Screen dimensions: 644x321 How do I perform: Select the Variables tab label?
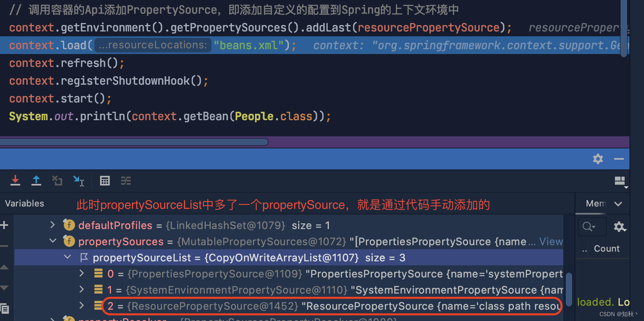[x=25, y=204]
